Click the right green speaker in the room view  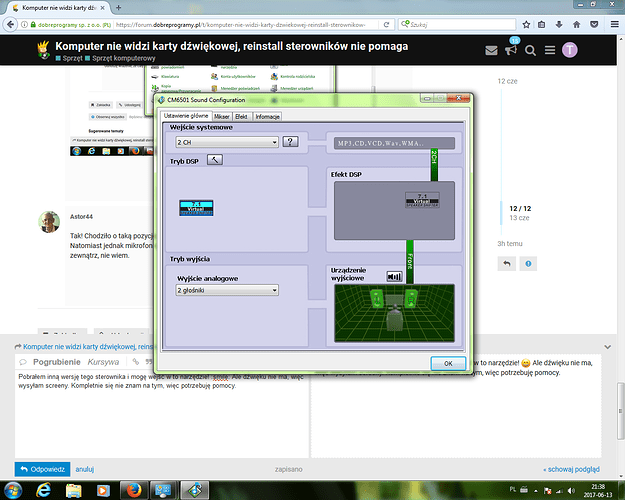(411, 299)
